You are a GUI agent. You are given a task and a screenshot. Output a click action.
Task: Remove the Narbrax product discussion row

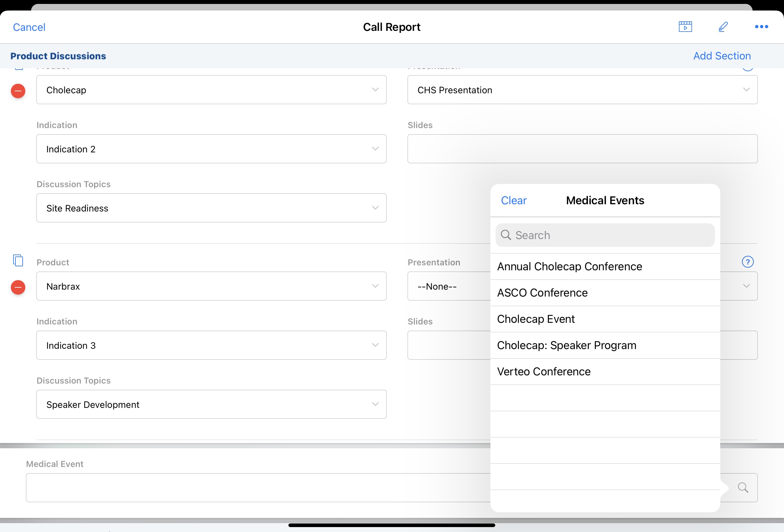(x=18, y=287)
